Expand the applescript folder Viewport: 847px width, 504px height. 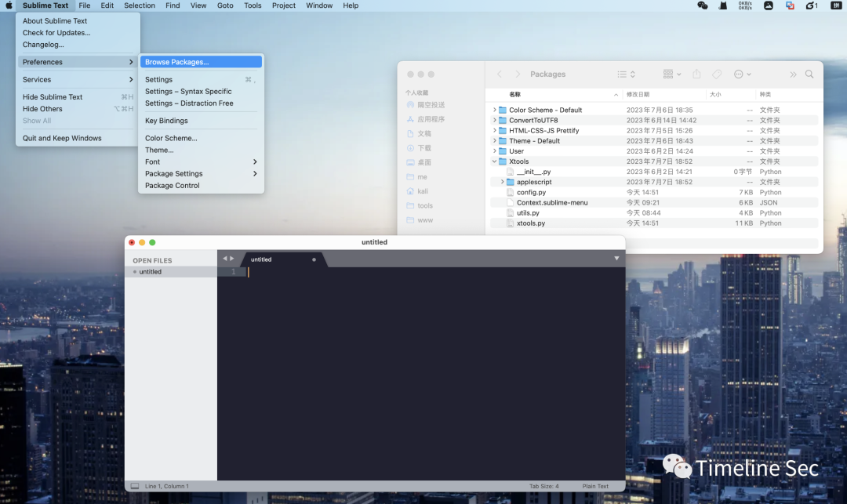[502, 182]
